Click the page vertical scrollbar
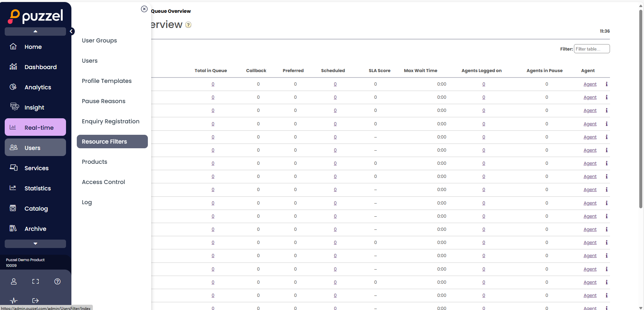The width and height of the screenshot is (644, 310). coord(641,108)
